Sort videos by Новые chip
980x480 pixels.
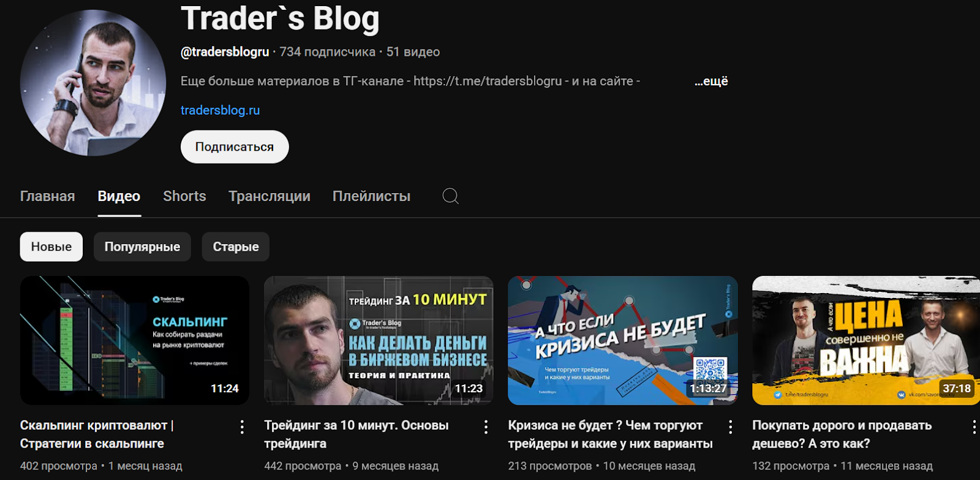(51, 246)
